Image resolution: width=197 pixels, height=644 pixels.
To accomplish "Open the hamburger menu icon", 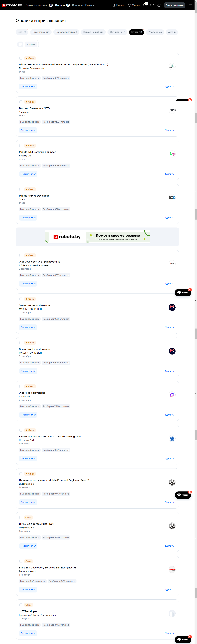I will (190, 5).
